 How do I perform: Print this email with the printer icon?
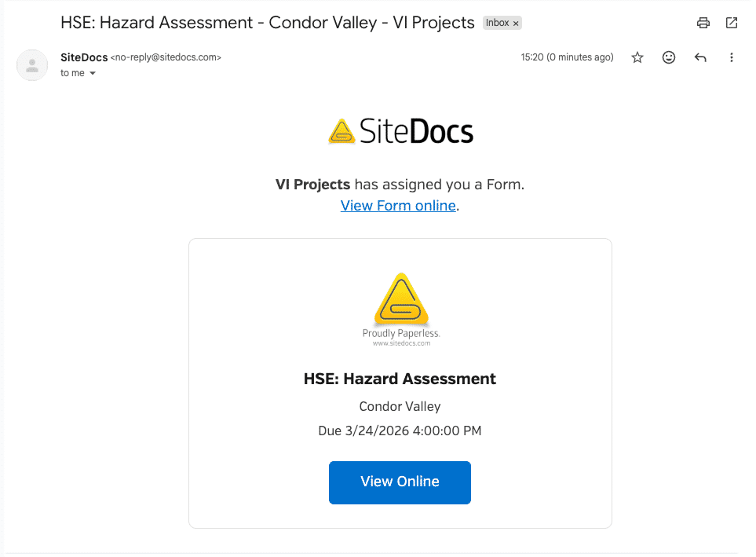pos(703,23)
